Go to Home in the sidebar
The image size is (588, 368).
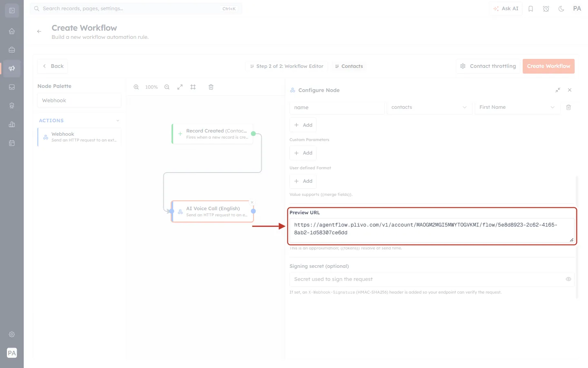coord(12,31)
